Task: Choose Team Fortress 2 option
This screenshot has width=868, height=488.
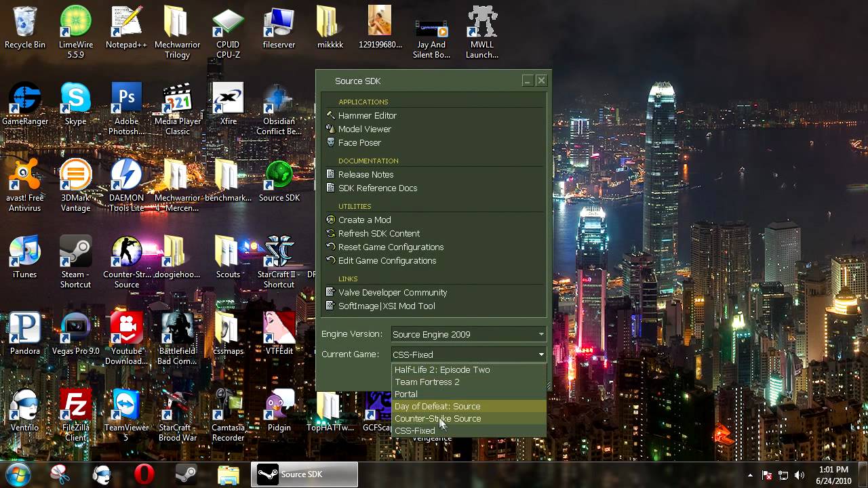Action: 469,382
